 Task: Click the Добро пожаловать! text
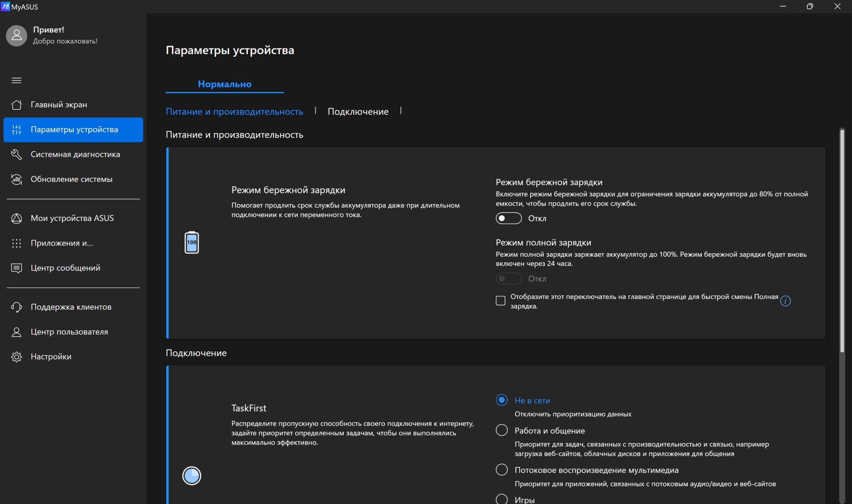pos(65,41)
